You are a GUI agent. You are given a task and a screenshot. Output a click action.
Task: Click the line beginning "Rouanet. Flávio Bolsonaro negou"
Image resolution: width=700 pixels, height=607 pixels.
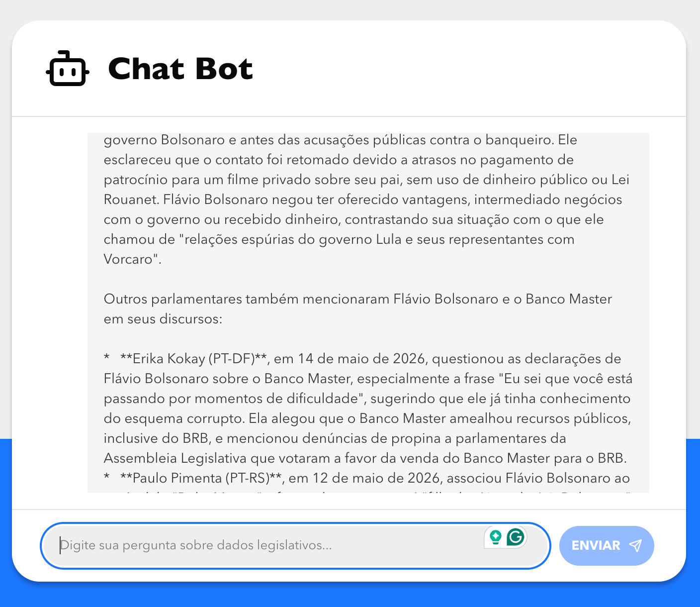(x=363, y=200)
